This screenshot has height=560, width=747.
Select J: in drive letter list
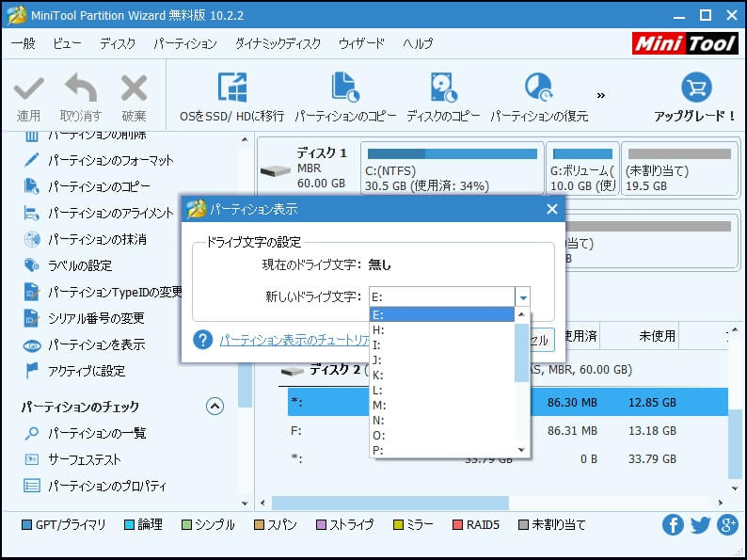[x=442, y=360]
